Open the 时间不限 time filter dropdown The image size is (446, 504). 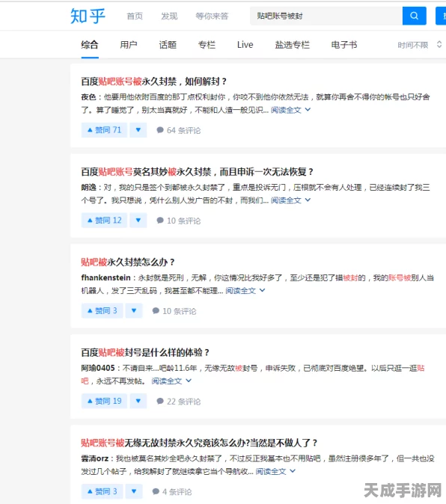(x=419, y=45)
